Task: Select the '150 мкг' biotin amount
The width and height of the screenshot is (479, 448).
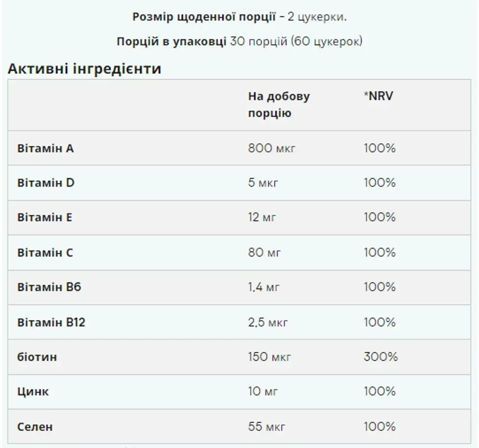Action: click(269, 356)
